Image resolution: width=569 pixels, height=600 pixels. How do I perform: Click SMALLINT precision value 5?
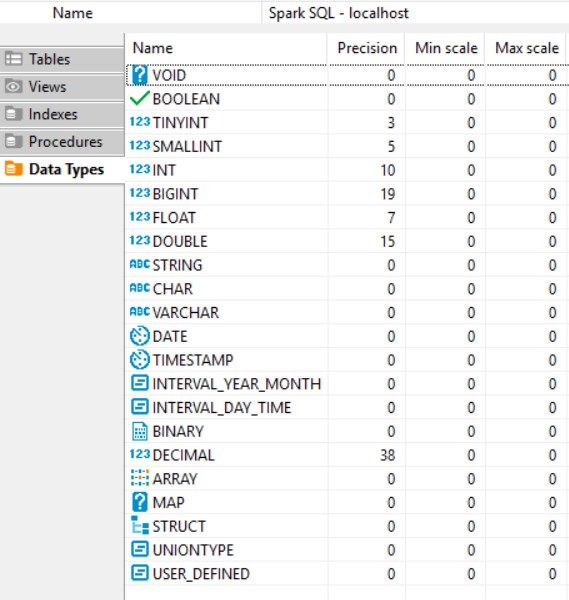point(391,147)
